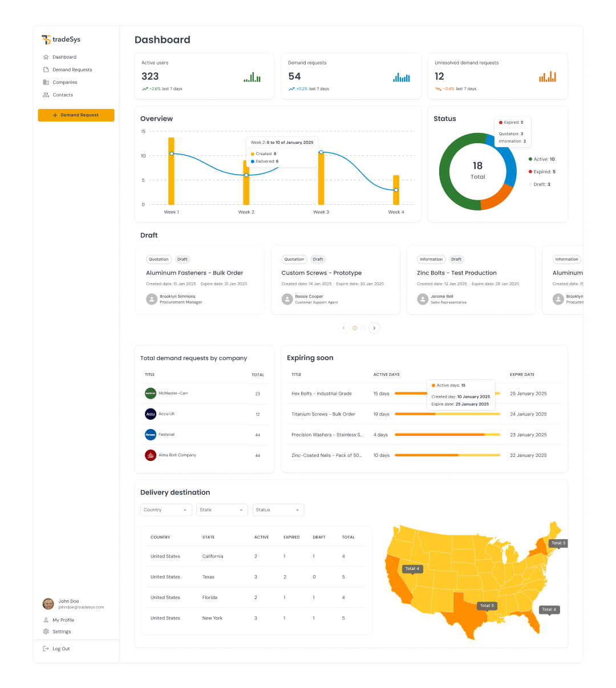Expand the State filter dropdown

[x=222, y=510]
